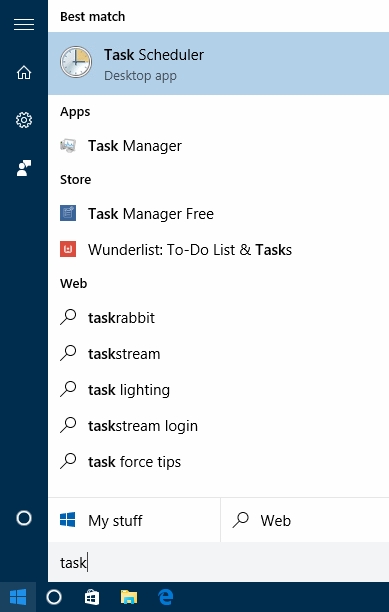The width and height of the screenshot is (389, 612).
Task: Open the Task Scheduler best match
Action: [218, 64]
